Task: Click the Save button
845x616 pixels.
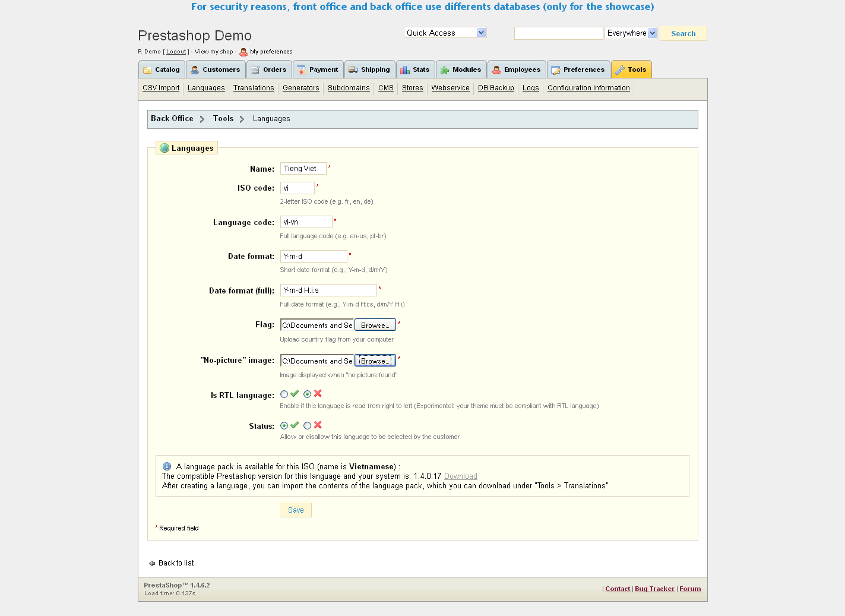Action: click(x=296, y=510)
